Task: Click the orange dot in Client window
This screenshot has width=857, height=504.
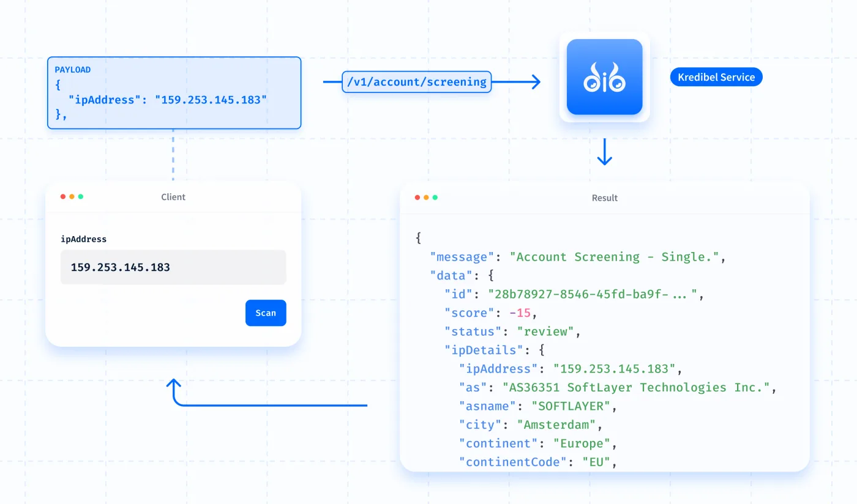Action: (72, 196)
